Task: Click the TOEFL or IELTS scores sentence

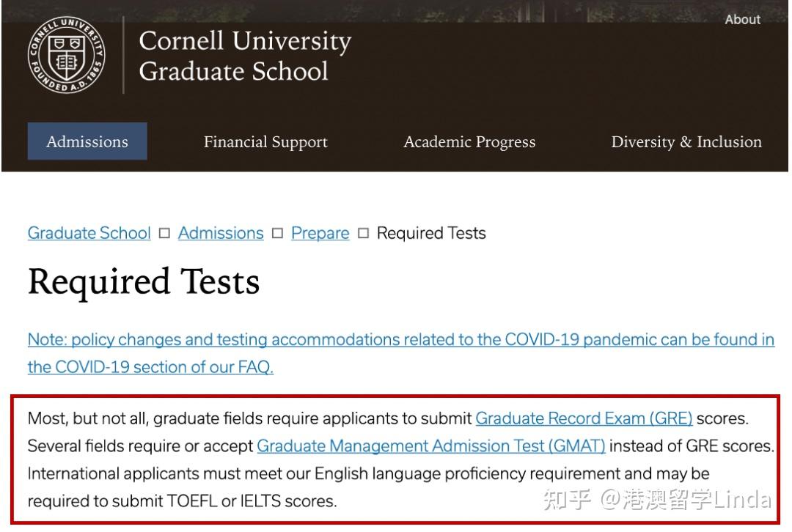Action: (182, 501)
